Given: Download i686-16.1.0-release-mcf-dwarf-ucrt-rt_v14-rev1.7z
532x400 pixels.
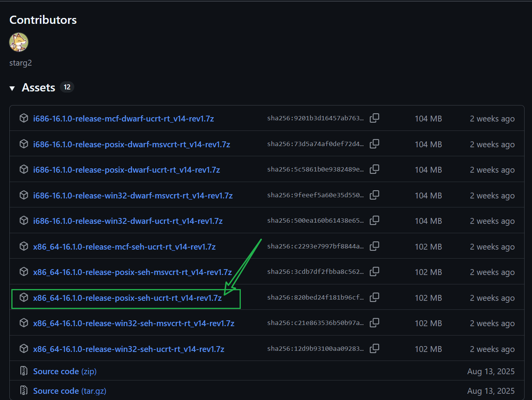Looking at the screenshot, I should [124, 119].
